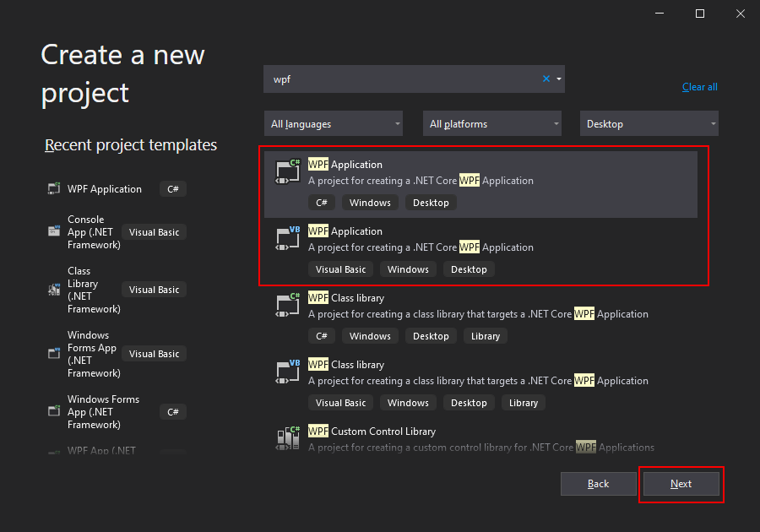The width and height of the screenshot is (760, 532).
Task: Click the VB WPF Class library icon
Action: (x=288, y=372)
